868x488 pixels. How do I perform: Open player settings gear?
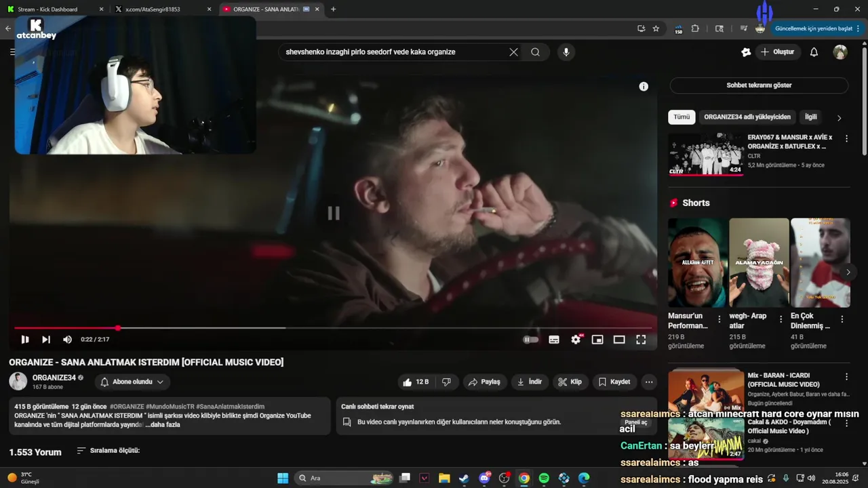tap(576, 340)
